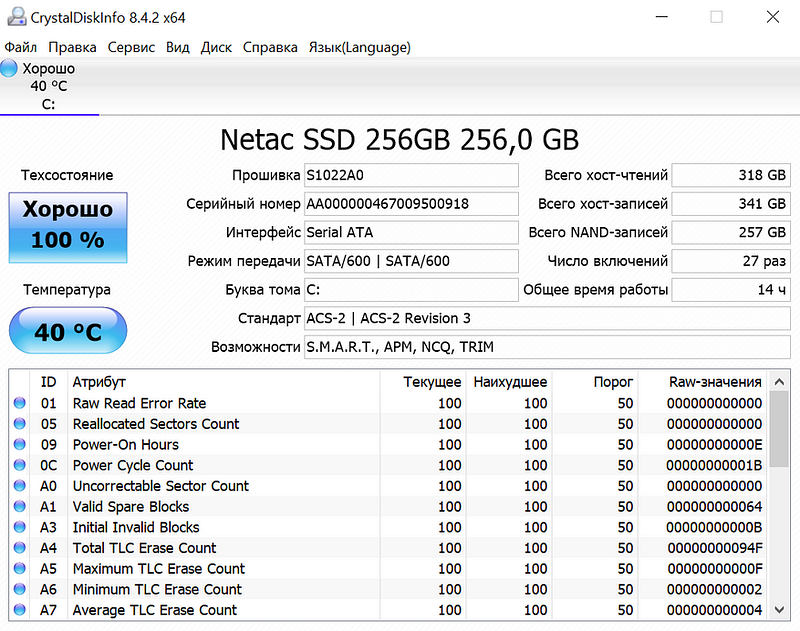Select the blue status orb for drive C:
The width and height of the screenshot is (800, 631).
[x=9, y=68]
